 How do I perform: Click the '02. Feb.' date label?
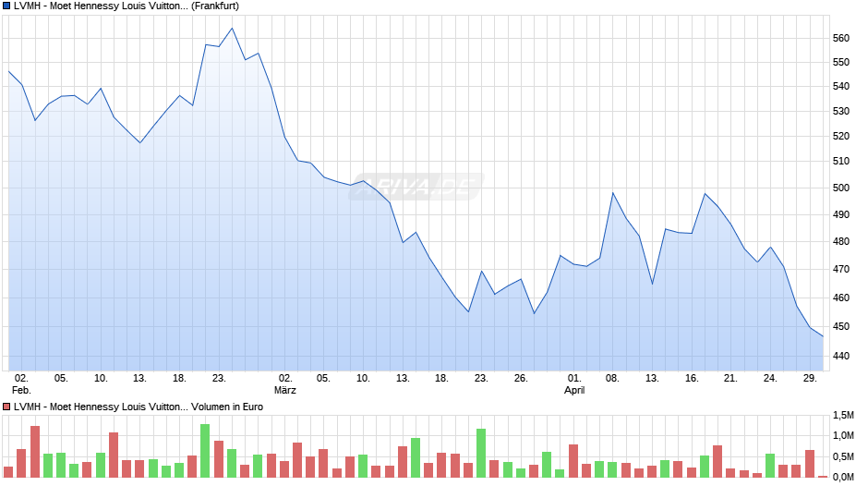coord(21,384)
